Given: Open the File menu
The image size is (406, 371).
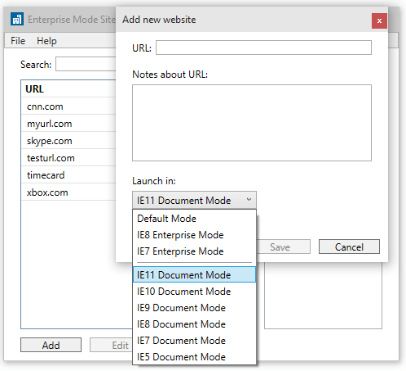Looking at the screenshot, I should point(18,41).
